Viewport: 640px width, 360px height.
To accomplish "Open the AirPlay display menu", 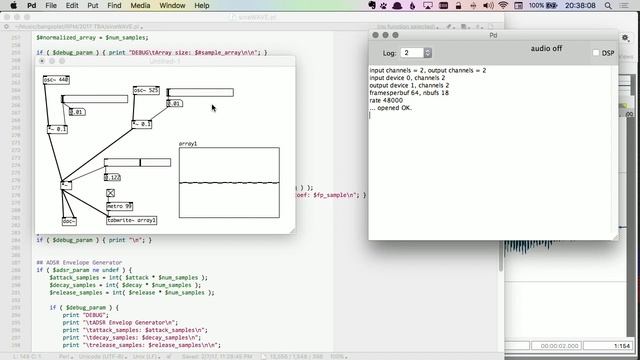I will [x=427, y=5].
